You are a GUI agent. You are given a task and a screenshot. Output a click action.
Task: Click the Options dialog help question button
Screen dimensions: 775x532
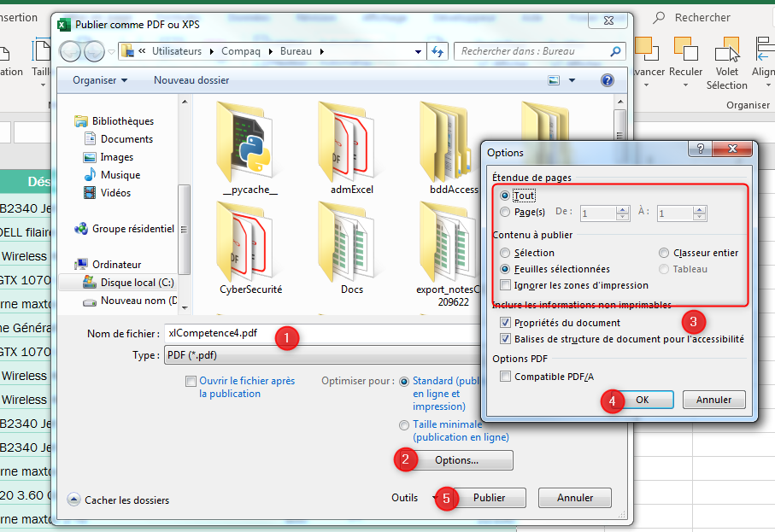(x=701, y=149)
